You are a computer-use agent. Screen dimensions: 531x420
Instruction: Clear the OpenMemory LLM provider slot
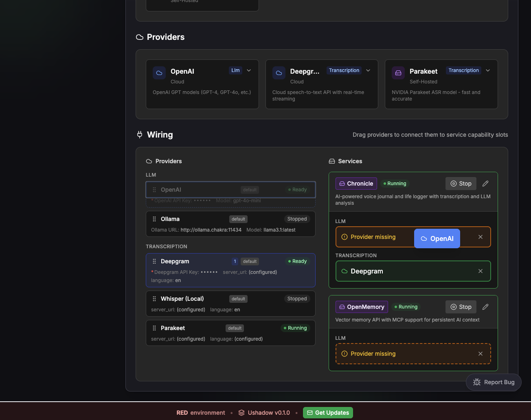(481, 354)
